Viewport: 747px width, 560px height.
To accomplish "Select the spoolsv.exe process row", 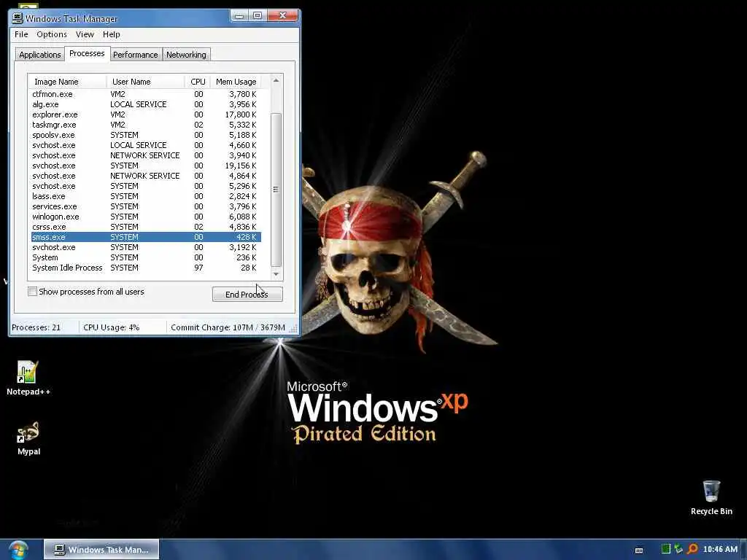I will [x=146, y=135].
